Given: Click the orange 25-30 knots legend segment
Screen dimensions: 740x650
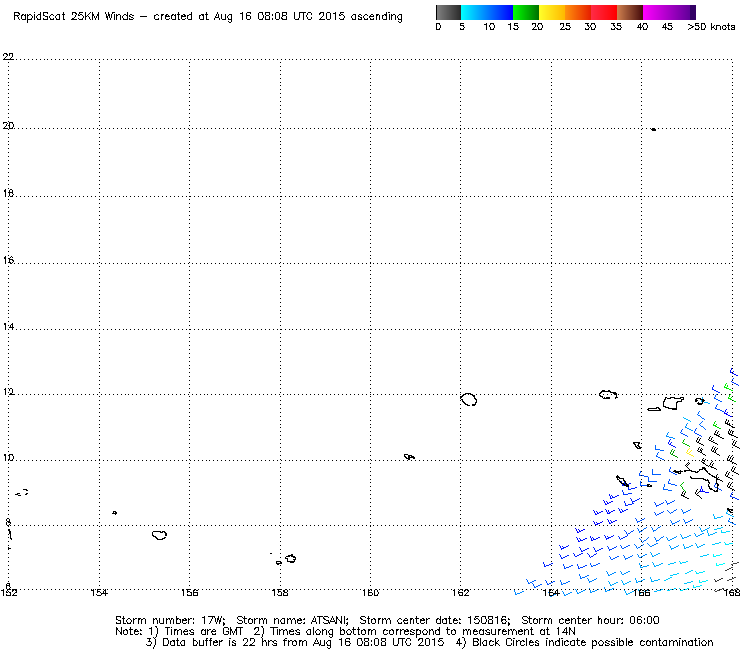Looking at the screenshot, I should 578,12.
